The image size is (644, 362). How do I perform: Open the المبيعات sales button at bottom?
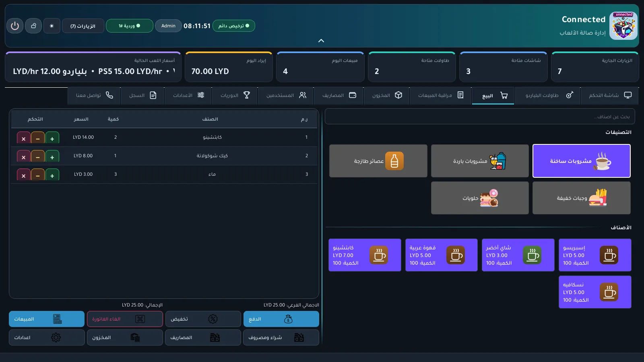(x=47, y=319)
